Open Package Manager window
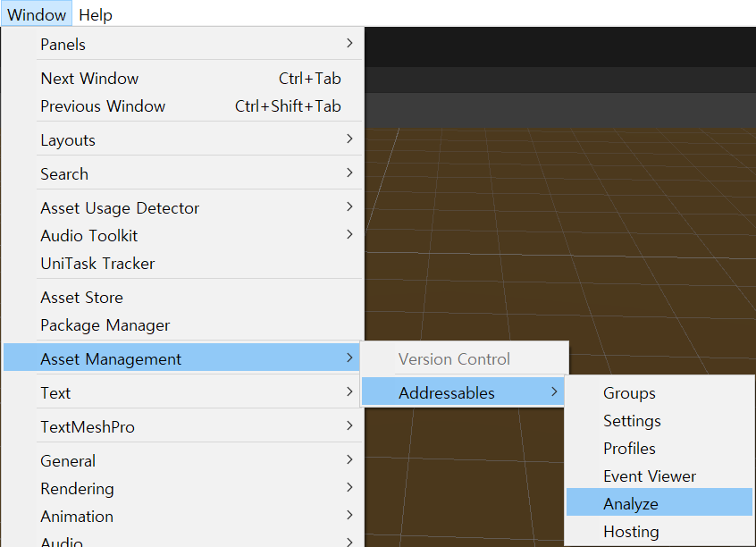The width and height of the screenshot is (756, 547). tap(182, 325)
